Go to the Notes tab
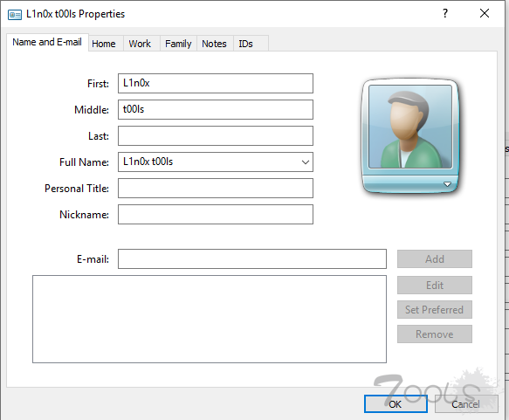The image size is (509, 420). [214, 44]
